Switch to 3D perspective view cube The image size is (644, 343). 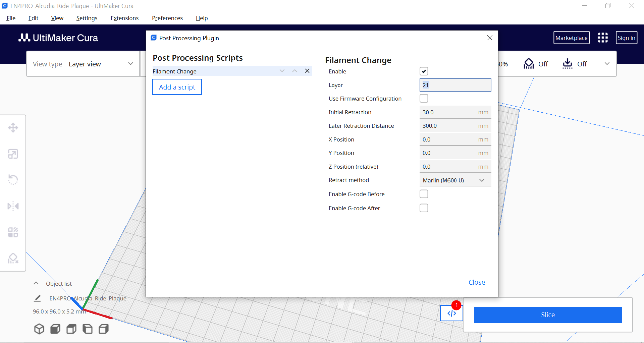(x=39, y=329)
